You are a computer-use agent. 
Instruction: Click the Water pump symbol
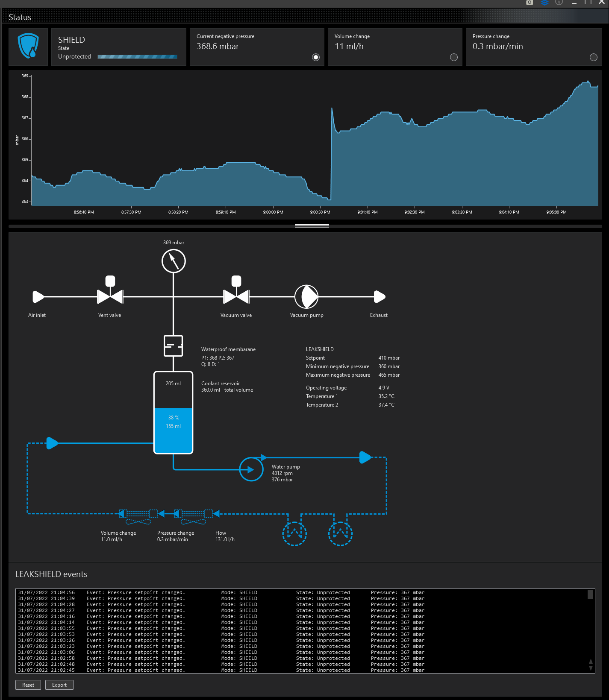(x=251, y=469)
